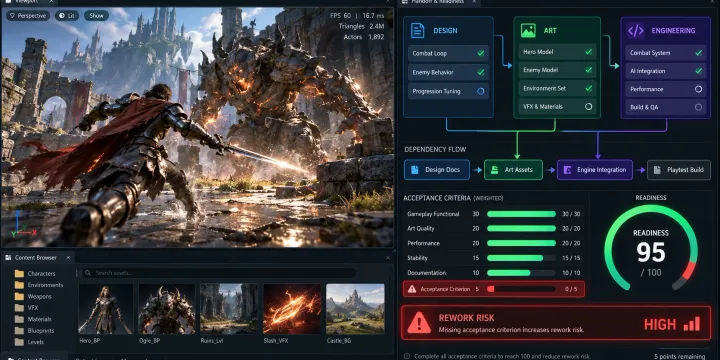Screen dimensions: 720x360
Task: Open the Lit view mode dropdown
Action: (67, 16)
